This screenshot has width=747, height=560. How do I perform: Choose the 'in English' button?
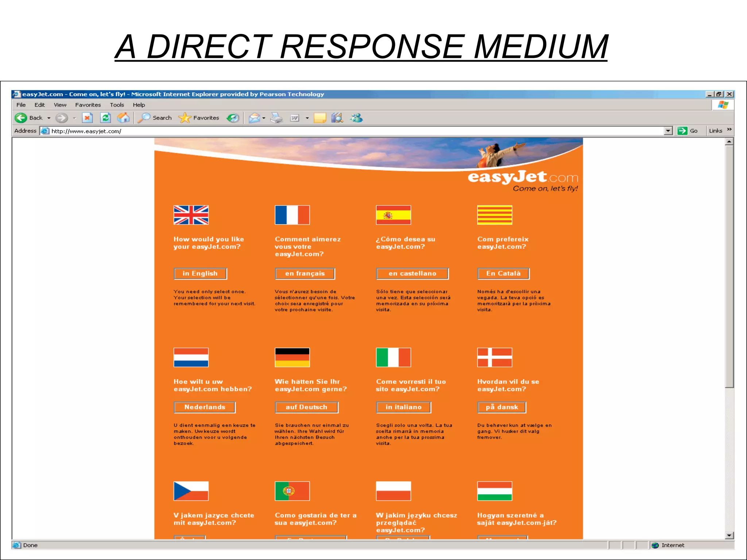coord(200,273)
